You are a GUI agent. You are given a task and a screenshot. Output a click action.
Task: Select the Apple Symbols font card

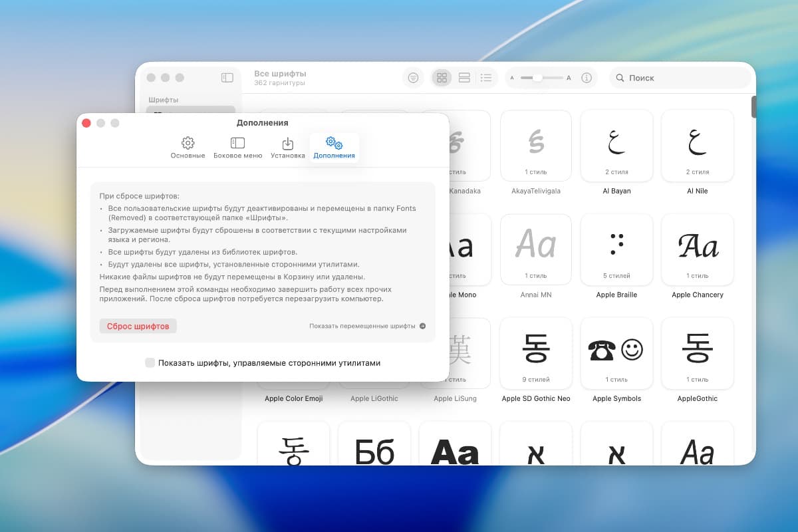(x=617, y=354)
